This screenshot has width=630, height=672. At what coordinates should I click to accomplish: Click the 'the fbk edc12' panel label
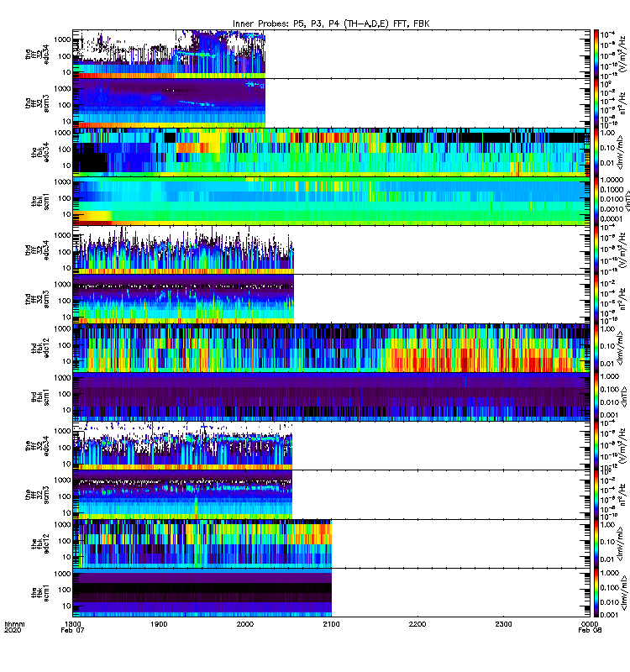[x=40, y=543]
